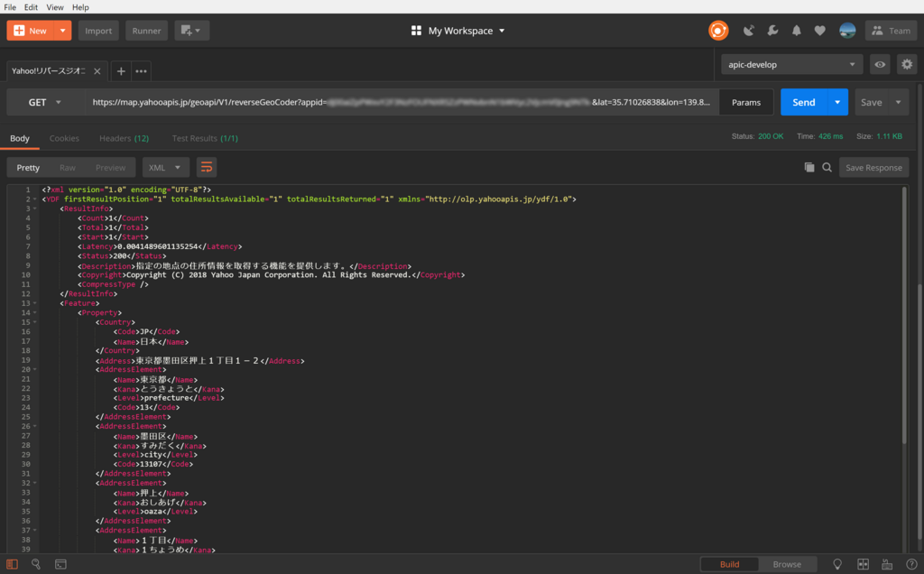Click the sync status orange icon
924x574 pixels.
[x=717, y=31]
